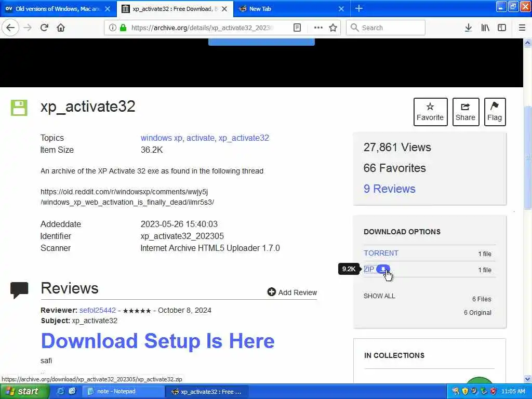
Task: Click the Forward navigation arrow
Action: (x=28, y=28)
